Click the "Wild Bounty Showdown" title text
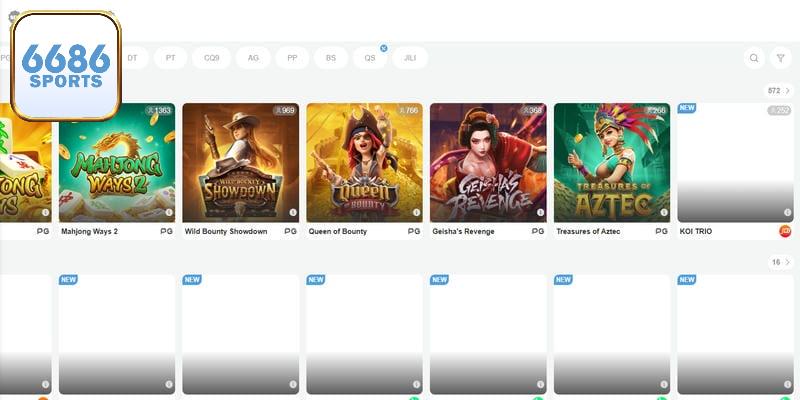 226,231
